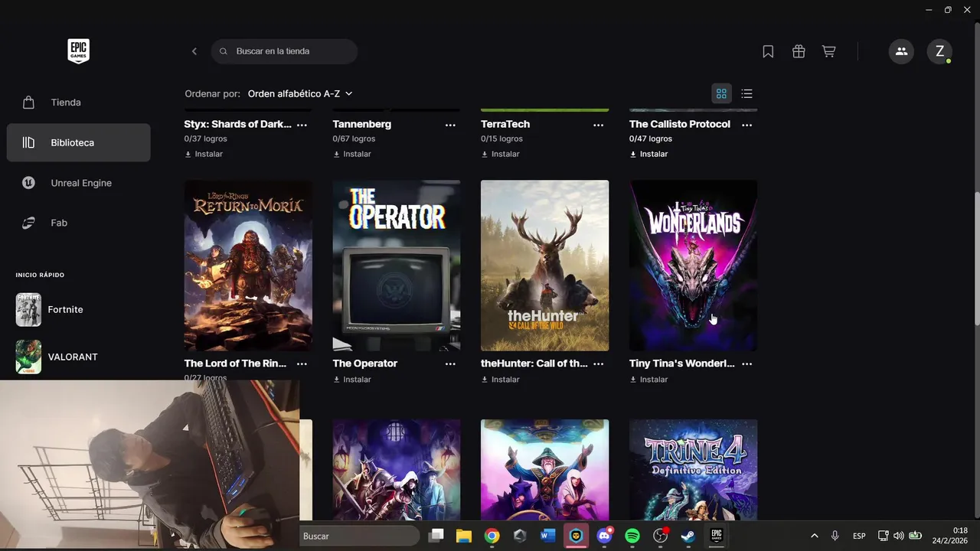Screen dimensions: 980x551
Task: Click 'The Callisto Protocol' game title
Action: point(680,124)
